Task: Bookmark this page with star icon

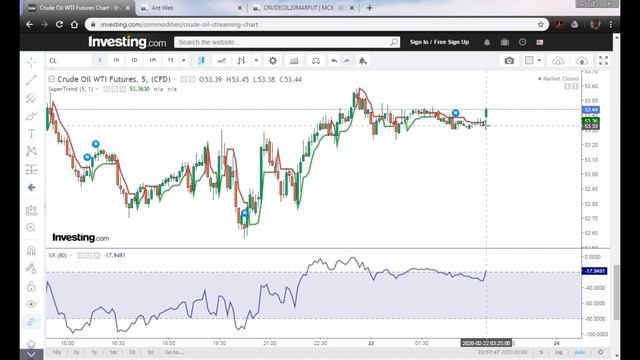Action: [541, 24]
